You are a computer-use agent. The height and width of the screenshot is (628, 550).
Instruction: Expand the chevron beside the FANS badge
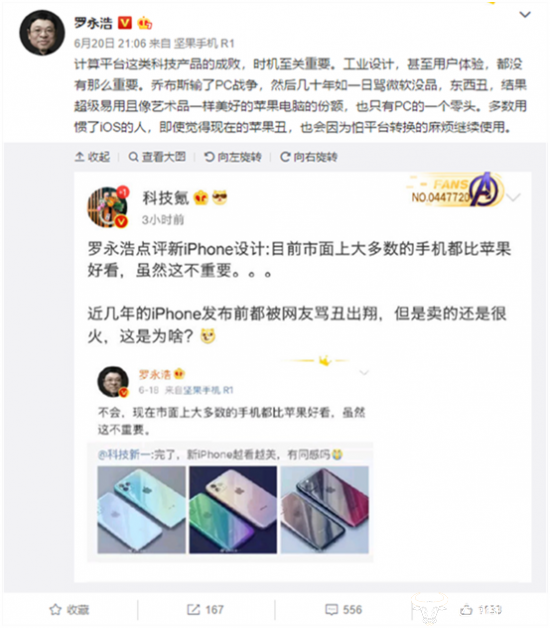(514, 197)
